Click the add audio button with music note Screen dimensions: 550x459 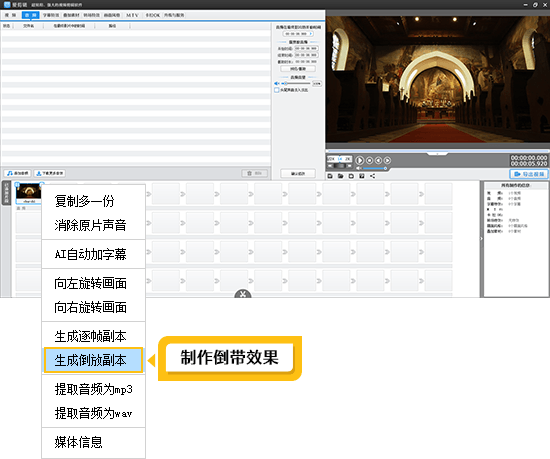tap(18, 173)
